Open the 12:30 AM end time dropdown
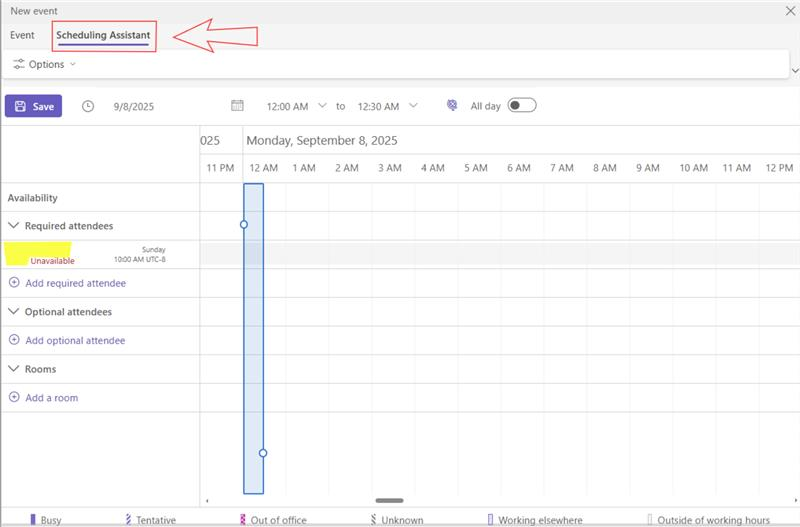 click(413, 106)
